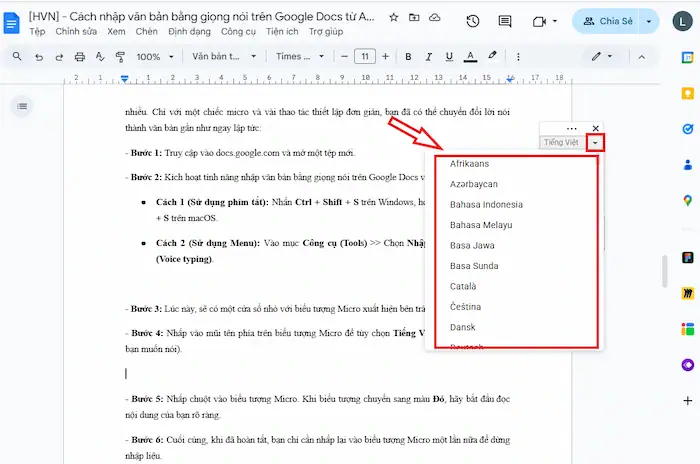The width and height of the screenshot is (700, 464).
Task: Expand the Tiếng Việt language dropdown arrow
Action: click(x=596, y=143)
